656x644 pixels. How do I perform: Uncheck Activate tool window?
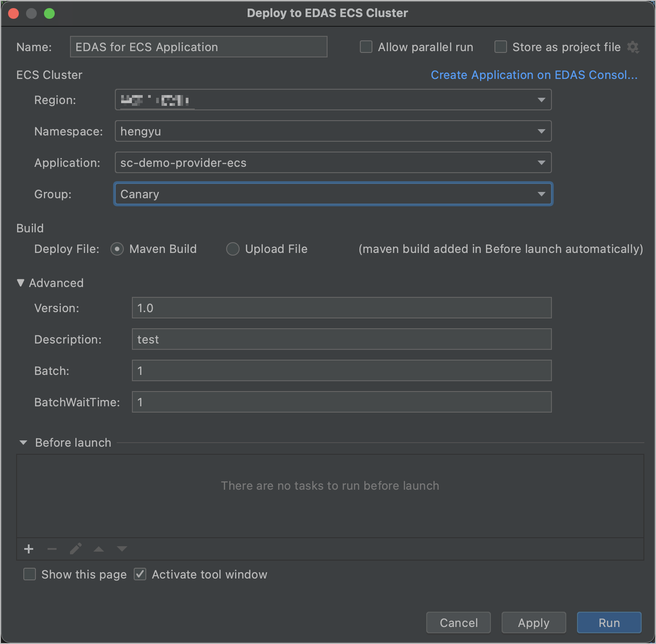point(140,574)
